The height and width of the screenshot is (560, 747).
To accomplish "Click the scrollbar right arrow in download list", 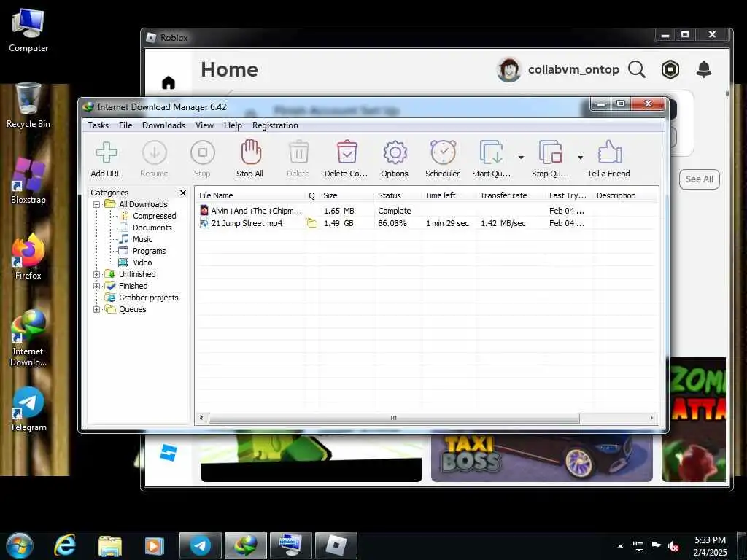I will 651,418.
